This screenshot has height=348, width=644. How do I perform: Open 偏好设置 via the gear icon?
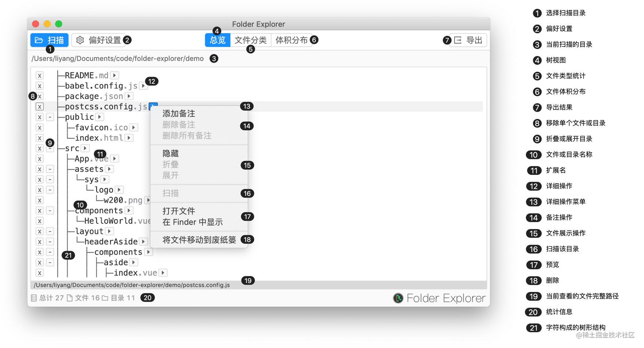click(x=80, y=40)
